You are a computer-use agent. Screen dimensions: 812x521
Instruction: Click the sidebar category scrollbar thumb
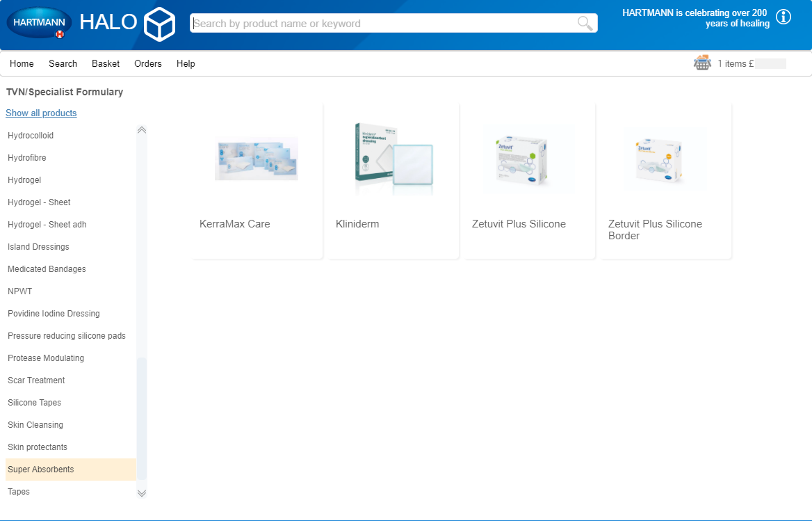pos(142,419)
